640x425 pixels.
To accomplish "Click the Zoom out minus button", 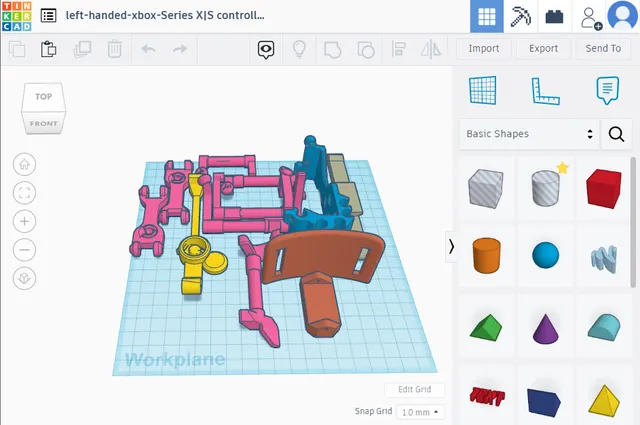I will [24, 249].
